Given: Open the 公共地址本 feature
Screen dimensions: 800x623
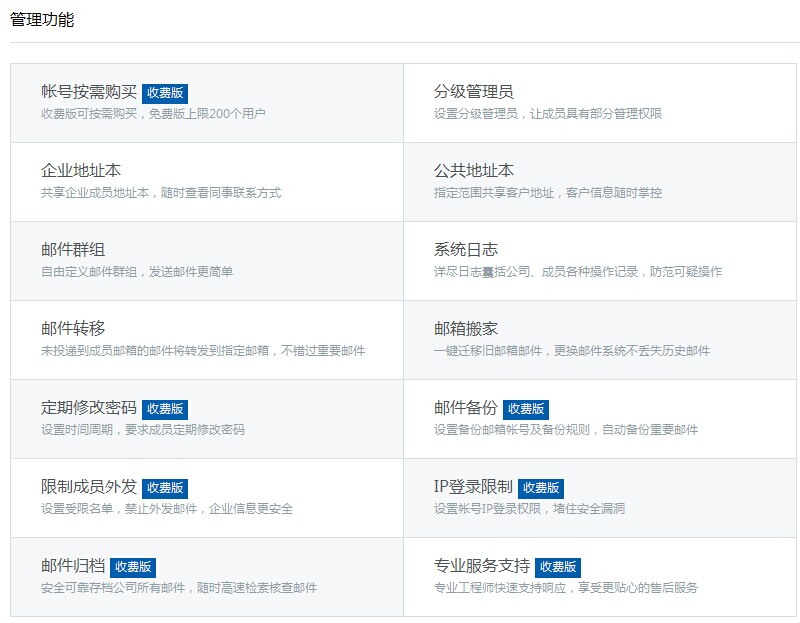Looking at the screenshot, I should [x=474, y=171].
